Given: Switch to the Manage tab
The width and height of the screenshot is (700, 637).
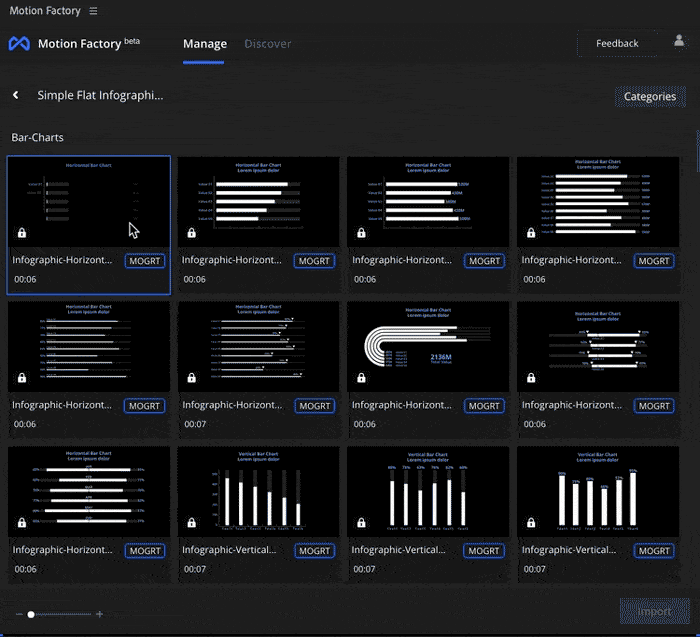Looking at the screenshot, I should coord(204,44).
